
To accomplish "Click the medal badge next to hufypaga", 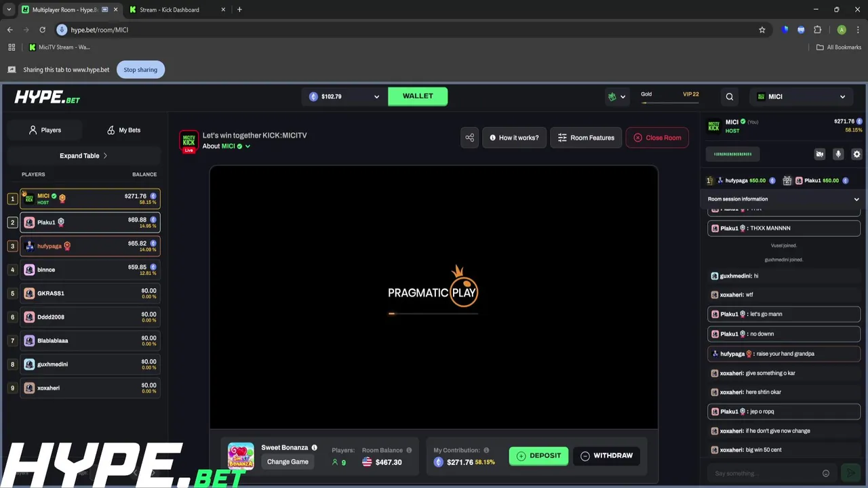I will pyautogui.click(x=66, y=246).
